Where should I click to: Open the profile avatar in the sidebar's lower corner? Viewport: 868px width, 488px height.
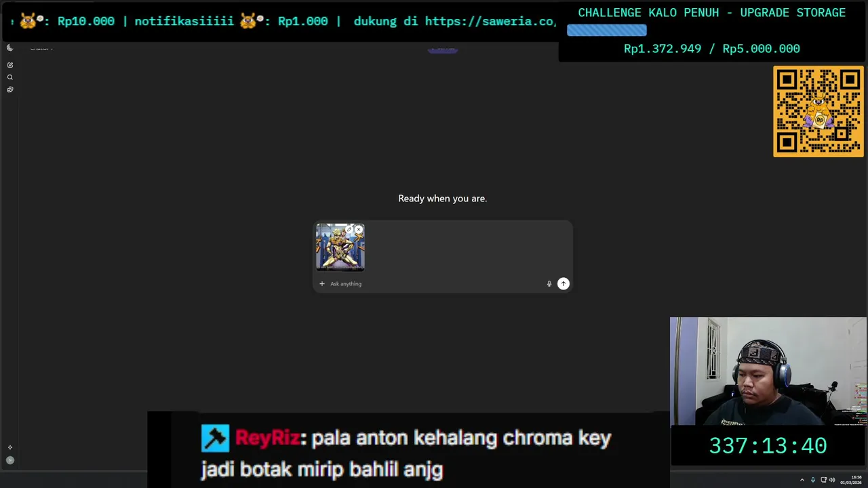10,460
